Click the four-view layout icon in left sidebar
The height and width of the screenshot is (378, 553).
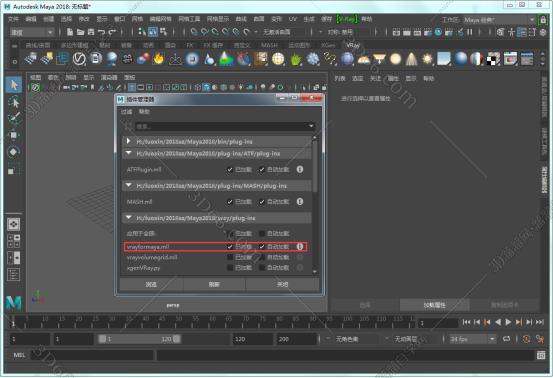pos(14,241)
